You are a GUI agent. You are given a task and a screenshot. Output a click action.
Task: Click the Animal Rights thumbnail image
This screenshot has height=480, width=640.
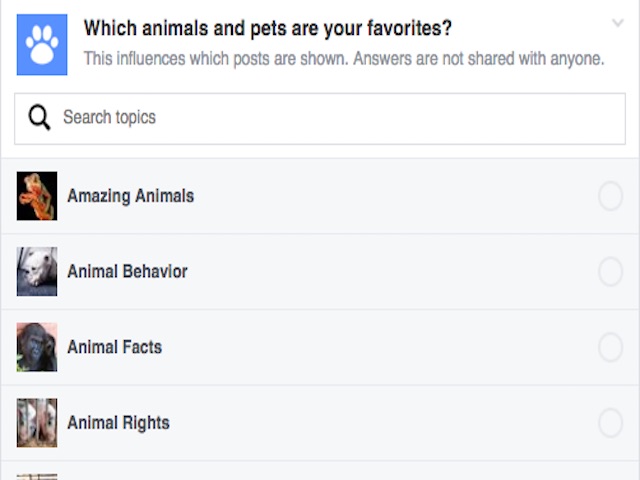point(37,423)
